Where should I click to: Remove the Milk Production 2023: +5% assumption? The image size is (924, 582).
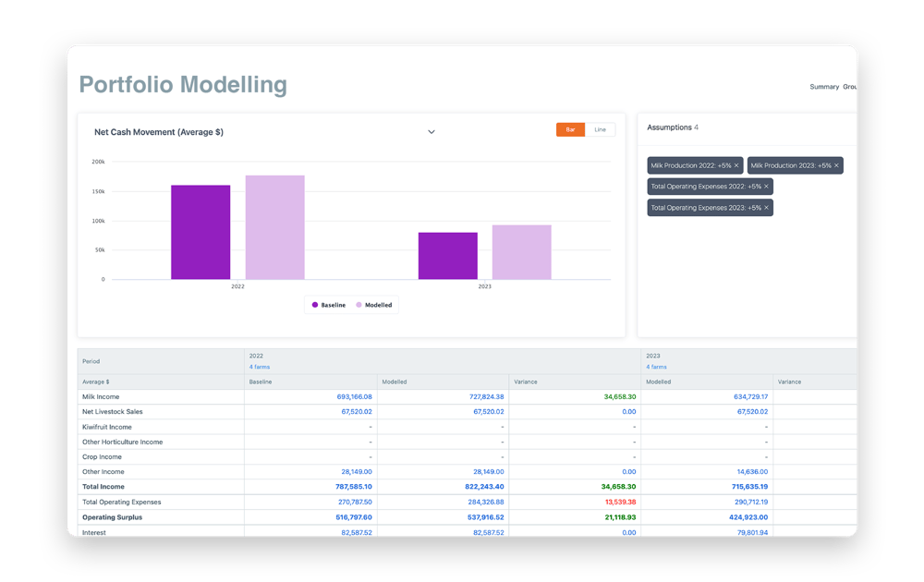(835, 165)
